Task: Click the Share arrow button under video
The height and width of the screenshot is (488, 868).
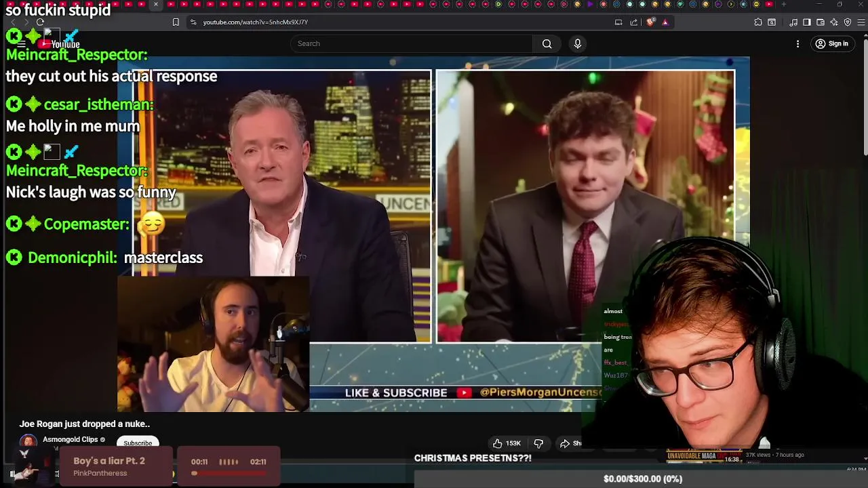Action: pyautogui.click(x=571, y=443)
